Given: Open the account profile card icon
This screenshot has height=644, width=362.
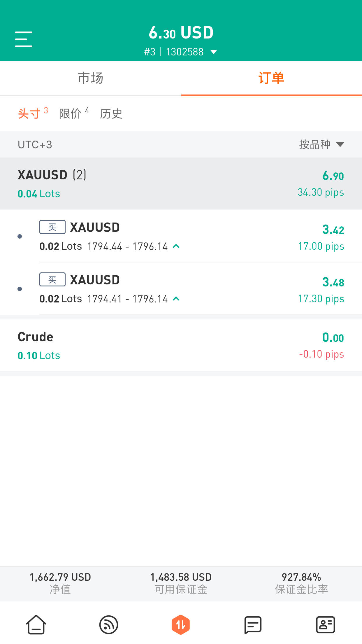Looking at the screenshot, I should coord(325,625).
